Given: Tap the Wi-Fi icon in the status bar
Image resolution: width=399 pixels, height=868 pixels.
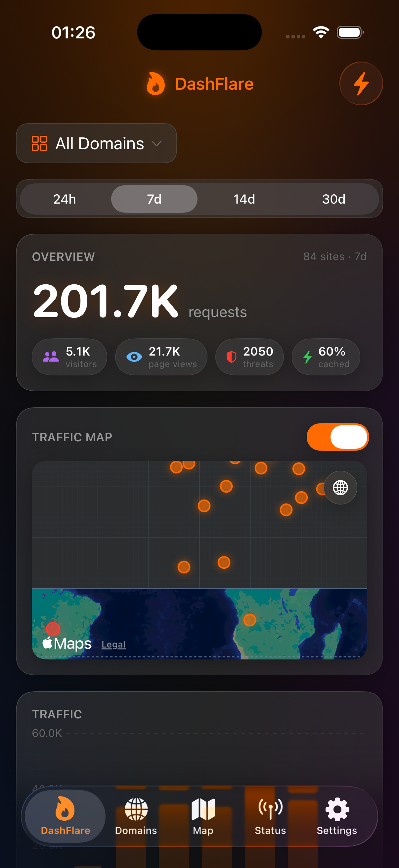Looking at the screenshot, I should point(321,32).
